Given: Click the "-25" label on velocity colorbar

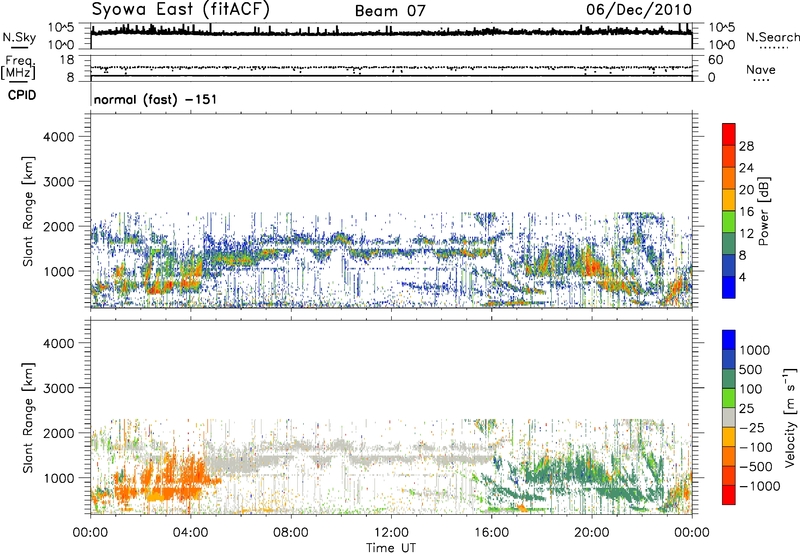Looking at the screenshot, I should click(x=752, y=428).
